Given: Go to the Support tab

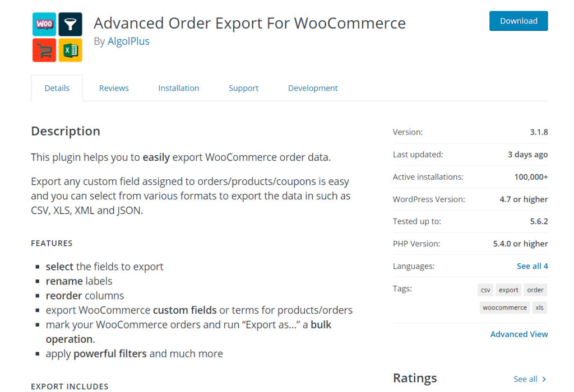Looking at the screenshot, I should [x=244, y=88].
